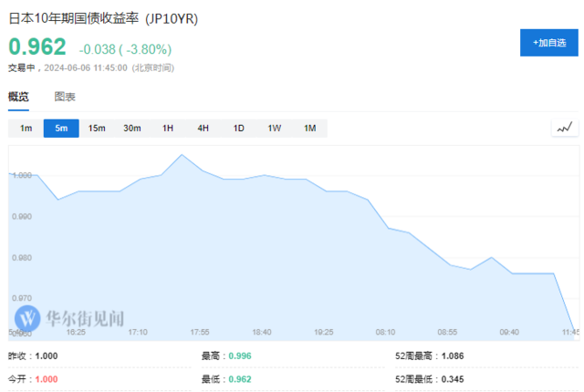
Task: Click the 0.962 current yield value
Action: (37, 46)
